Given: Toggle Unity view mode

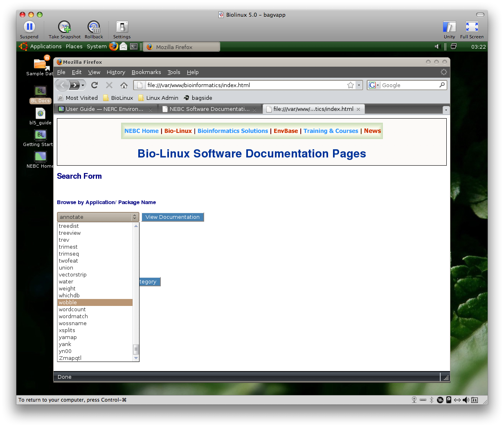Looking at the screenshot, I should pos(449,27).
